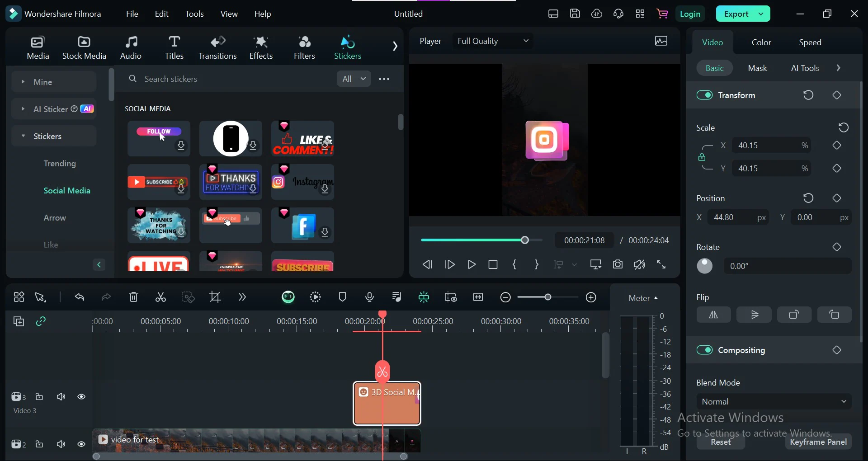Open the Audio library

click(x=131, y=47)
